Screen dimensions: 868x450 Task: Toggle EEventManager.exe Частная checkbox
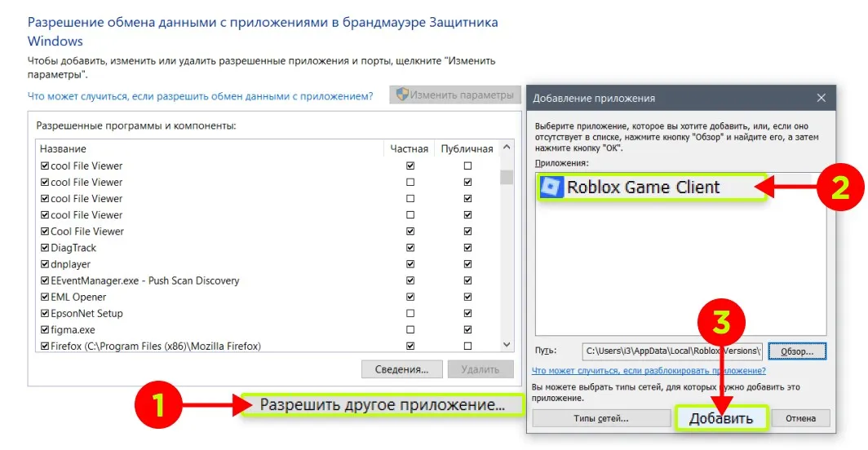tap(410, 280)
